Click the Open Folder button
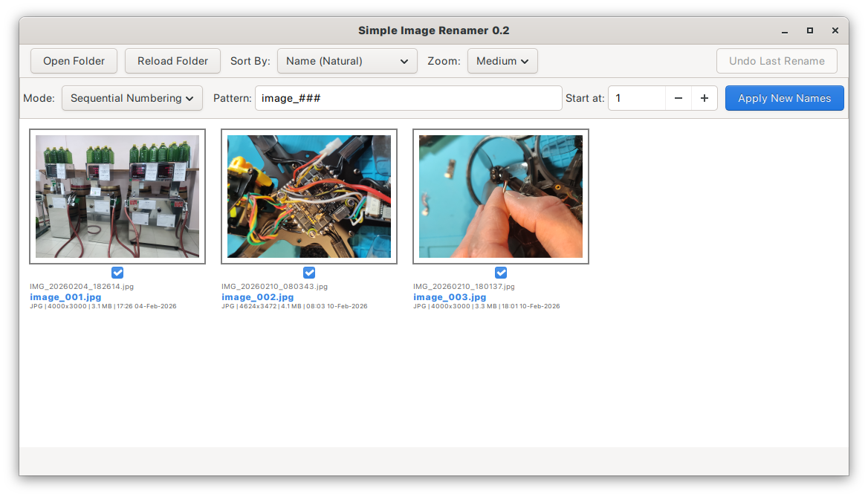The width and height of the screenshot is (868, 497). pos(74,61)
